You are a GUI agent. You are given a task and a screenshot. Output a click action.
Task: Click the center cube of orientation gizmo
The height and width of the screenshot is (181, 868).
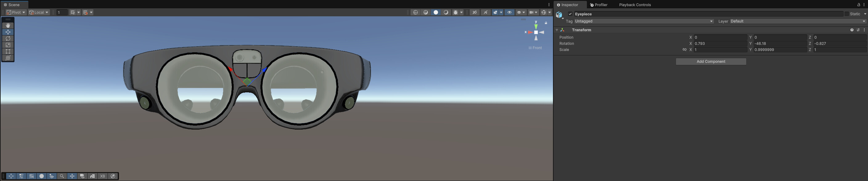click(x=536, y=32)
